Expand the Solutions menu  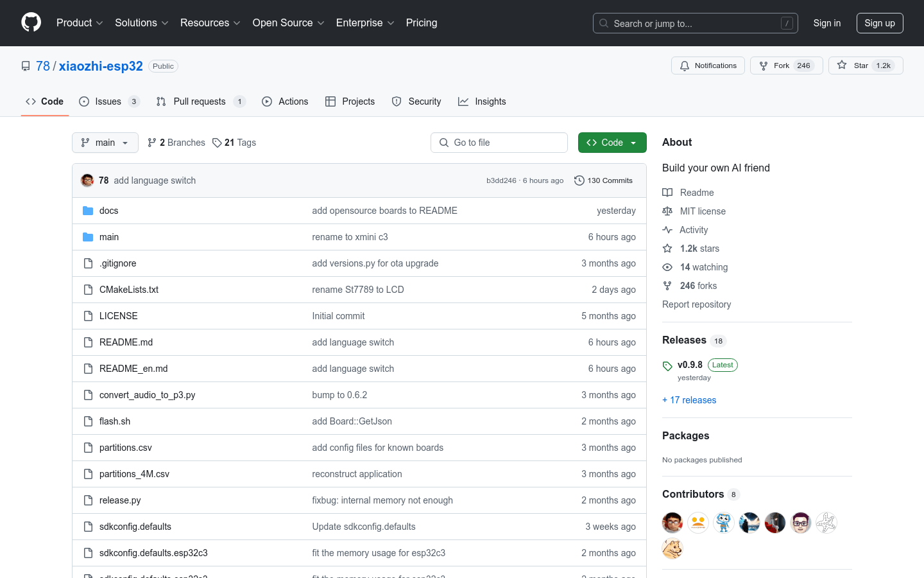tap(142, 22)
